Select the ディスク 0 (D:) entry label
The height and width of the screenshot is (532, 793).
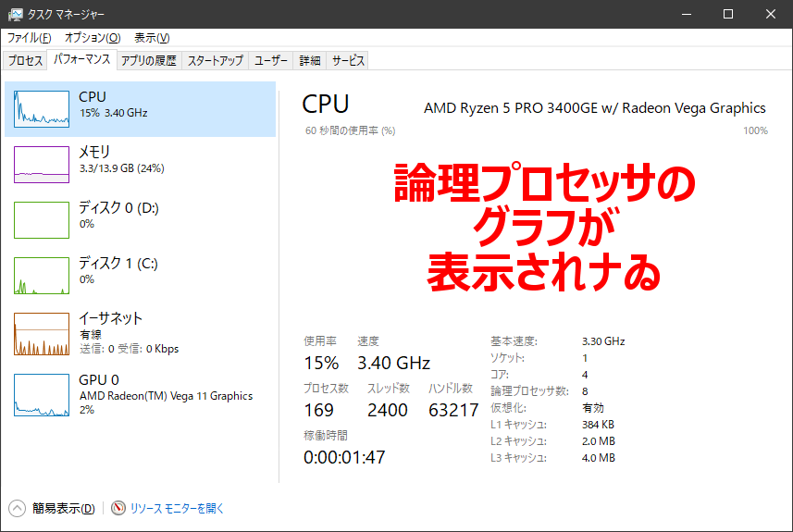pos(118,208)
